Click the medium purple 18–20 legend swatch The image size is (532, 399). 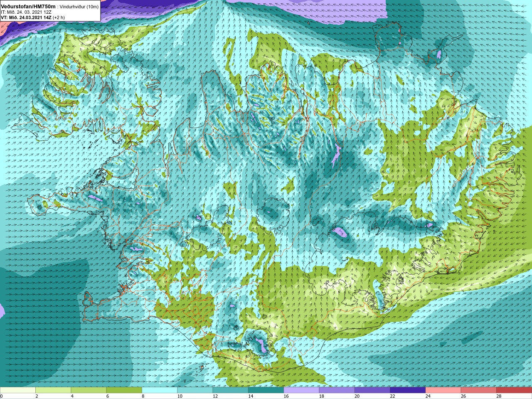coord(337,390)
